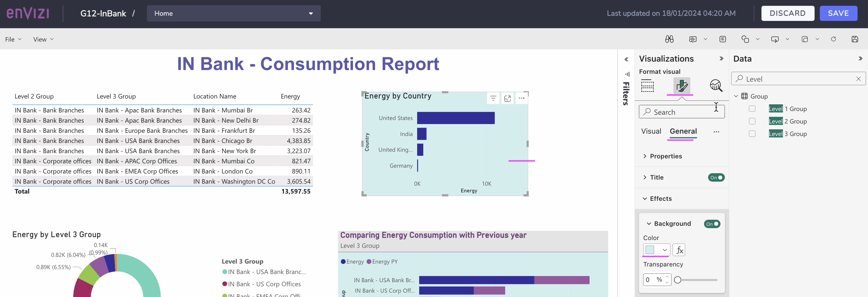This screenshot has width=868, height=297.
Task: Click the refresh icon in the toolbar
Action: click(x=833, y=39)
